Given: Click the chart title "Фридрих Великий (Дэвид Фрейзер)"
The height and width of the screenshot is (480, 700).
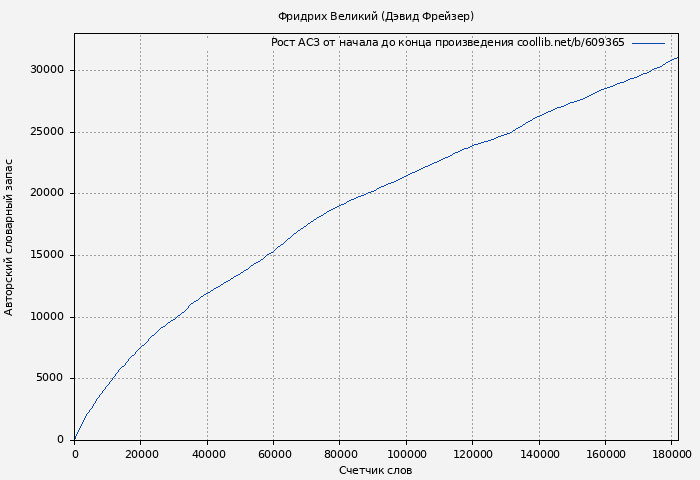Looking at the screenshot, I should pos(375,16).
